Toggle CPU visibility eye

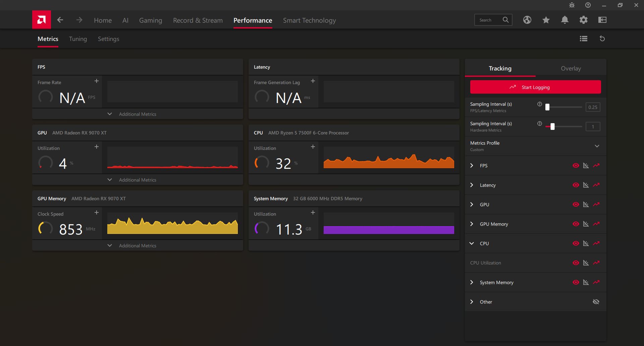pos(576,243)
